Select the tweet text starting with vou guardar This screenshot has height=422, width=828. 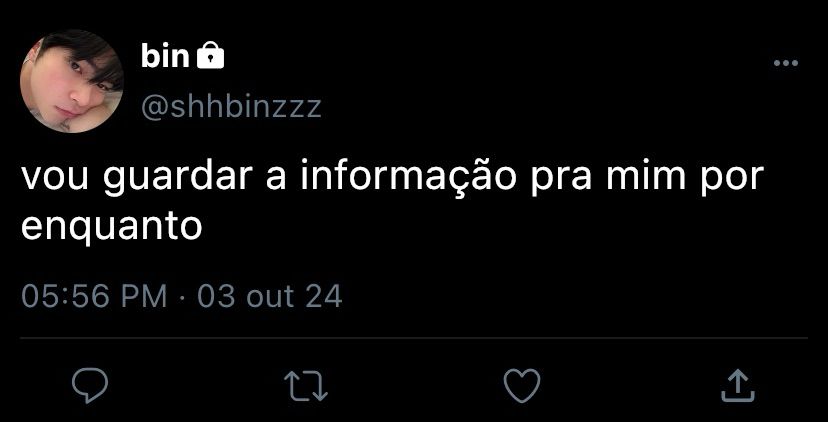click(x=393, y=202)
